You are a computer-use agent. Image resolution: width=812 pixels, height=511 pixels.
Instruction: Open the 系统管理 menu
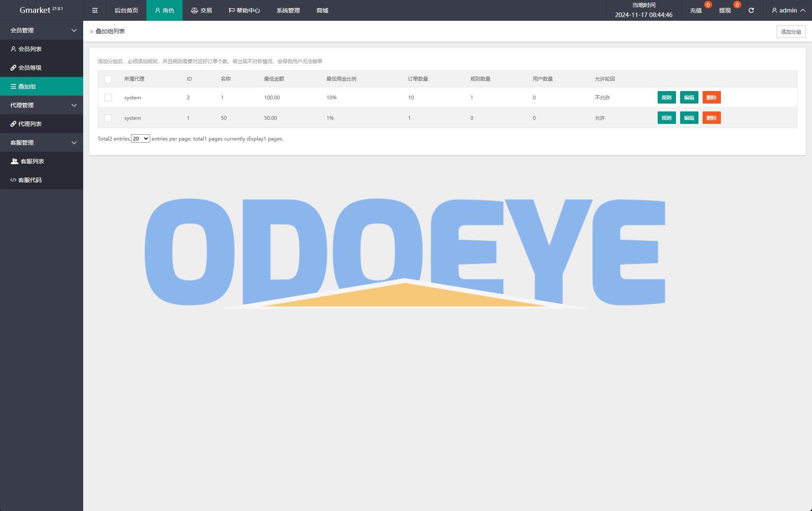288,10
